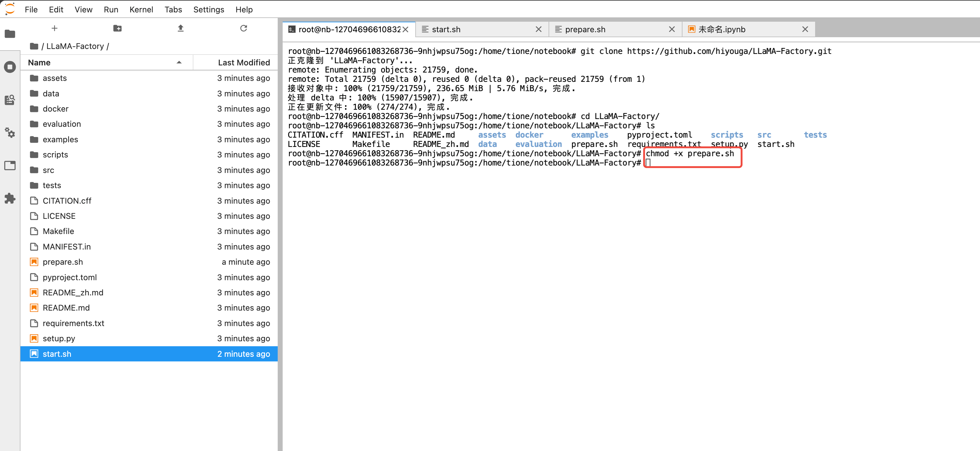Click the file icon on start.sh tab

pos(425,29)
